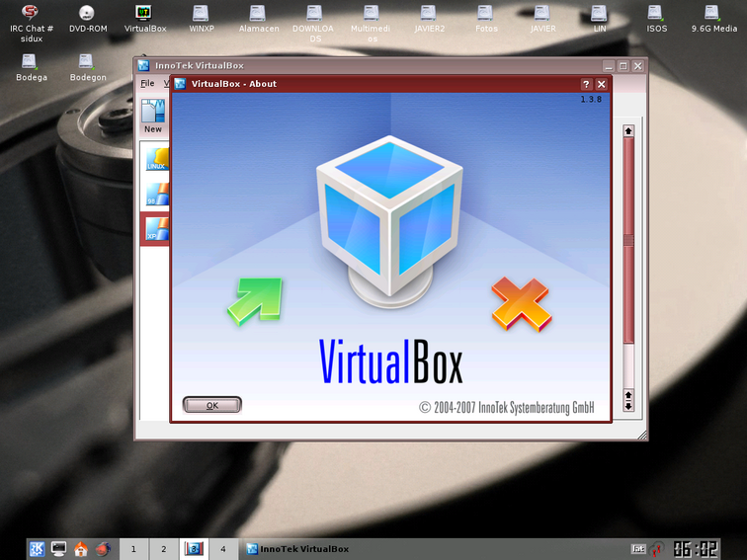Screen dimensions: 747x560
Task: Open the JAVIER2 drive icon
Action: point(429,19)
